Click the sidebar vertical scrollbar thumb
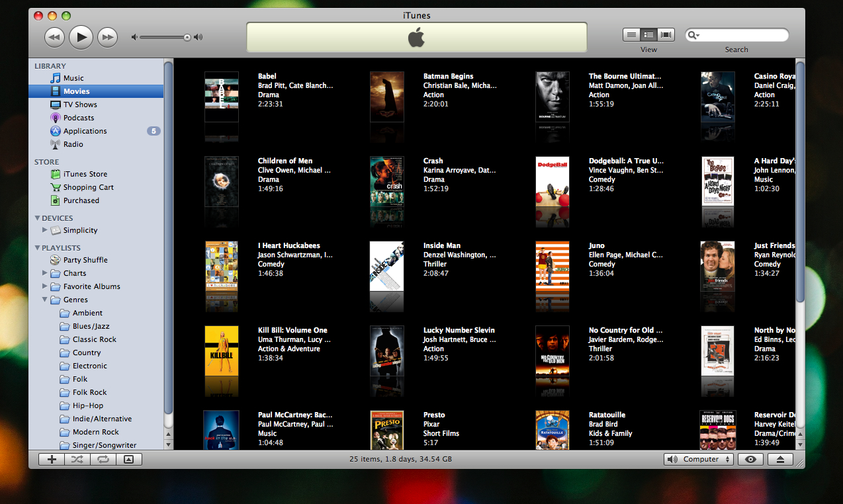 pos(168,238)
